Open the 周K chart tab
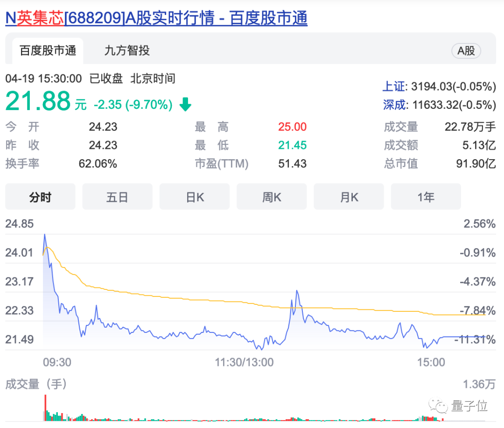This screenshot has width=504, height=428. 272,196
